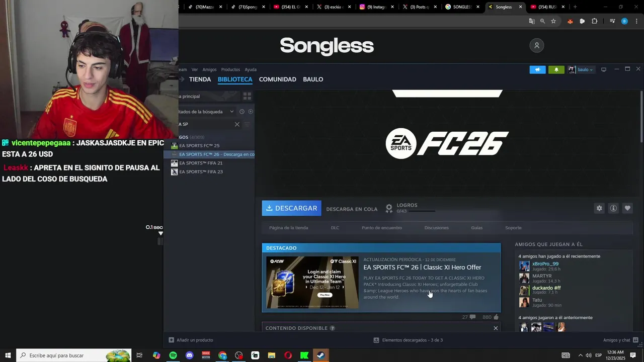Open Chrome media control icon
The width and height of the screenshot is (644, 362).
coord(612,21)
